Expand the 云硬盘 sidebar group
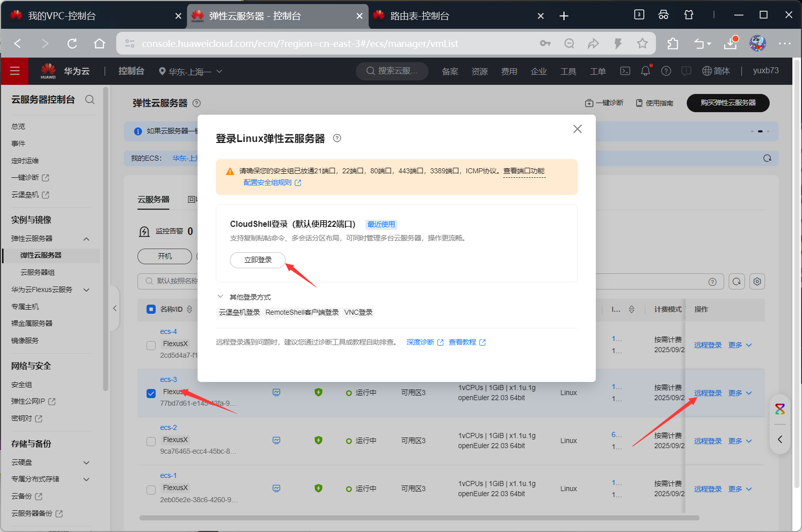The width and height of the screenshot is (802, 532). pyautogui.click(x=86, y=463)
